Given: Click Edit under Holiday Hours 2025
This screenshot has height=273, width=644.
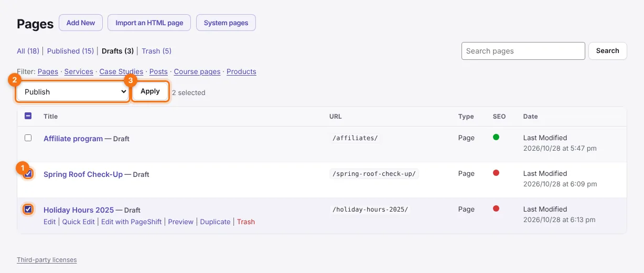Looking at the screenshot, I should click(x=49, y=222).
